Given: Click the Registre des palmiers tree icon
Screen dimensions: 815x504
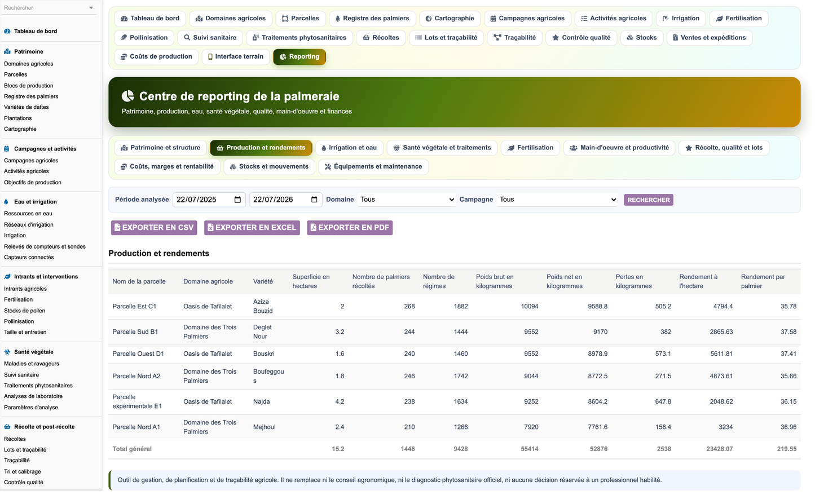Looking at the screenshot, I should (338, 19).
